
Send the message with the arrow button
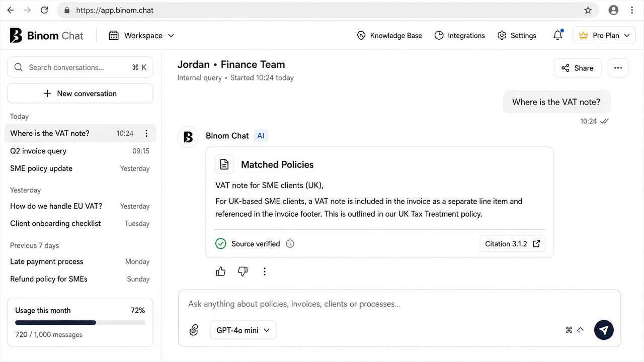(604, 330)
